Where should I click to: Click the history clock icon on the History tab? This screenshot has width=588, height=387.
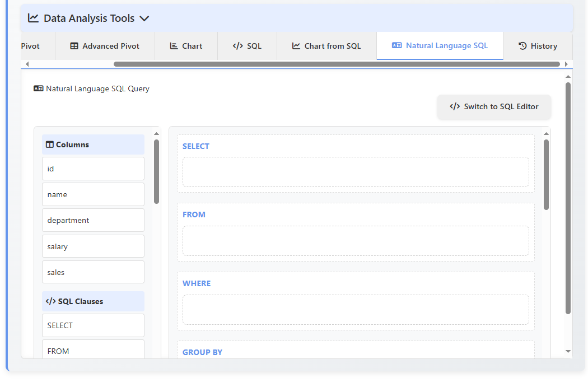click(521, 45)
